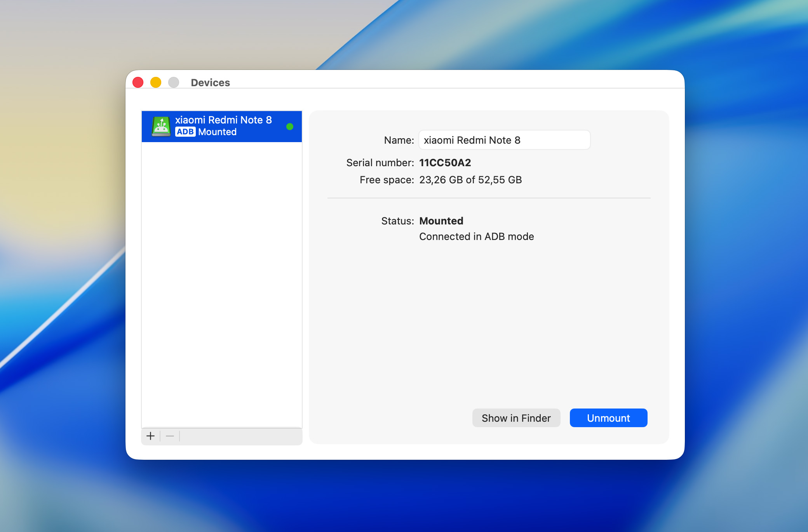The image size is (808, 532).
Task: Click the device thumbnail beside xiaomi Redmi Note 8
Action: click(162, 126)
